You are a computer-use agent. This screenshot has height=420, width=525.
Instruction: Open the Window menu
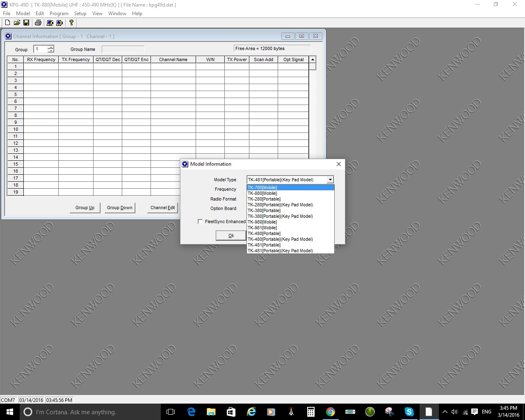[x=117, y=13]
